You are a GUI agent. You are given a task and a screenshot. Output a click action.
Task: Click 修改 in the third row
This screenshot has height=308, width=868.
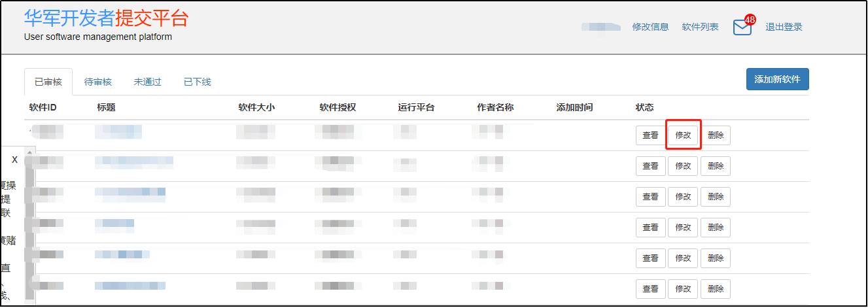pyautogui.click(x=683, y=197)
